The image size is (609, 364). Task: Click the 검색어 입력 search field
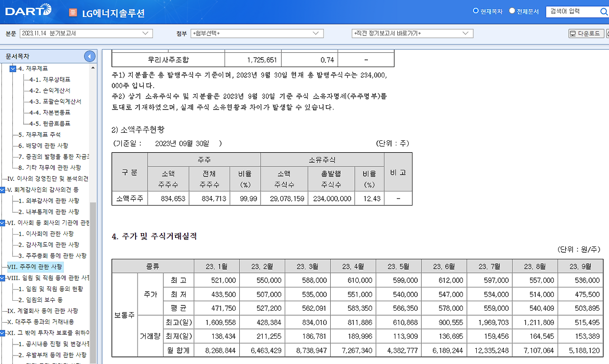click(566, 11)
